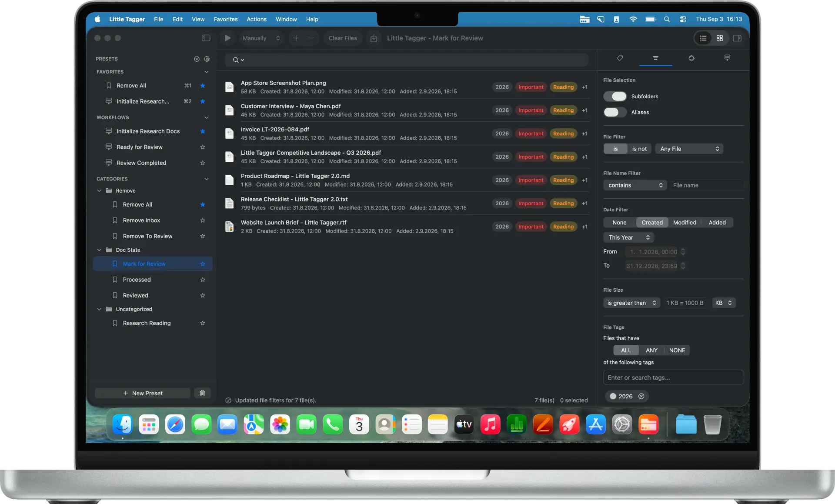Image resolution: width=835 pixels, height=504 pixels.
Task: Click the file size value field
Action: coord(685,303)
